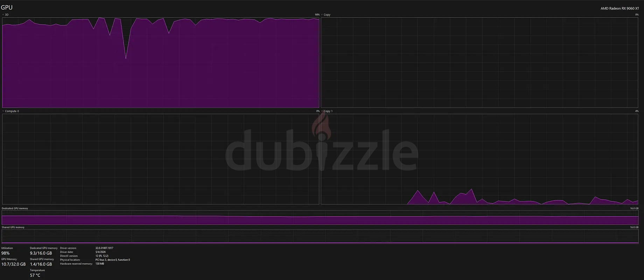Viewport: 644px width, 280px height.
Task: Click the 3D engine usage graph
Action: (x=161, y=62)
